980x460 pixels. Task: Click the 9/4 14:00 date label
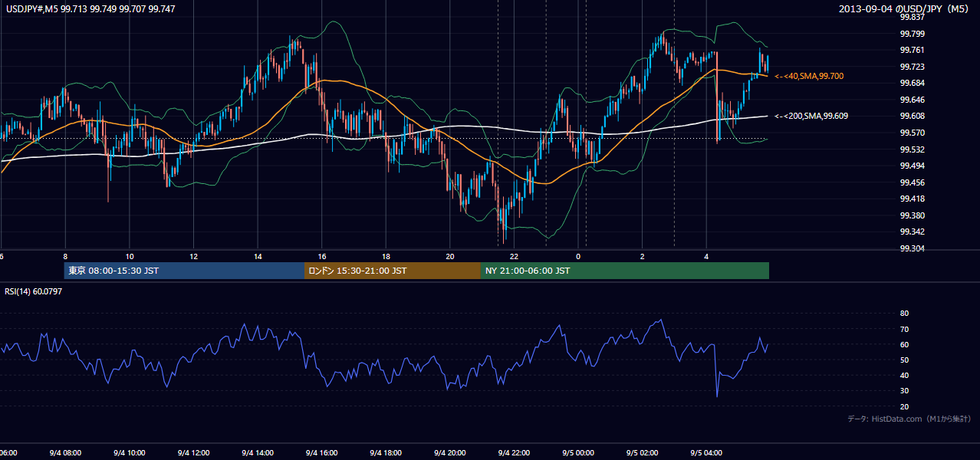point(257,452)
